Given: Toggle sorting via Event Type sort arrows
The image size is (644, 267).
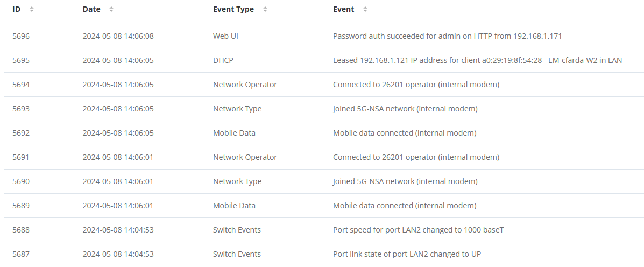Looking at the screenshot, I should pos(265,9).
